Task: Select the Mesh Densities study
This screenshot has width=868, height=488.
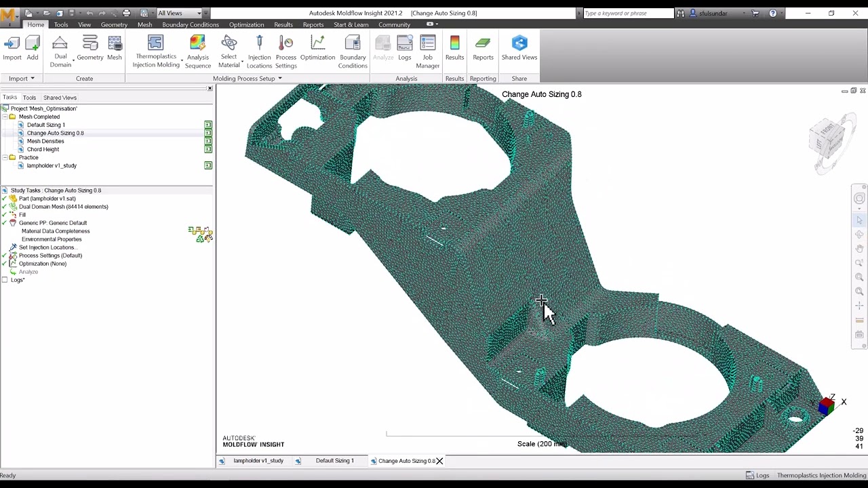Action: point(45,141)
